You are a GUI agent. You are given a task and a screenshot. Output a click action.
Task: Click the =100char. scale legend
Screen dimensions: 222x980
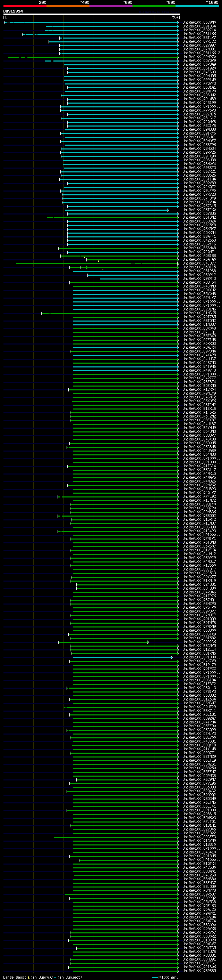tap(165, 977)
